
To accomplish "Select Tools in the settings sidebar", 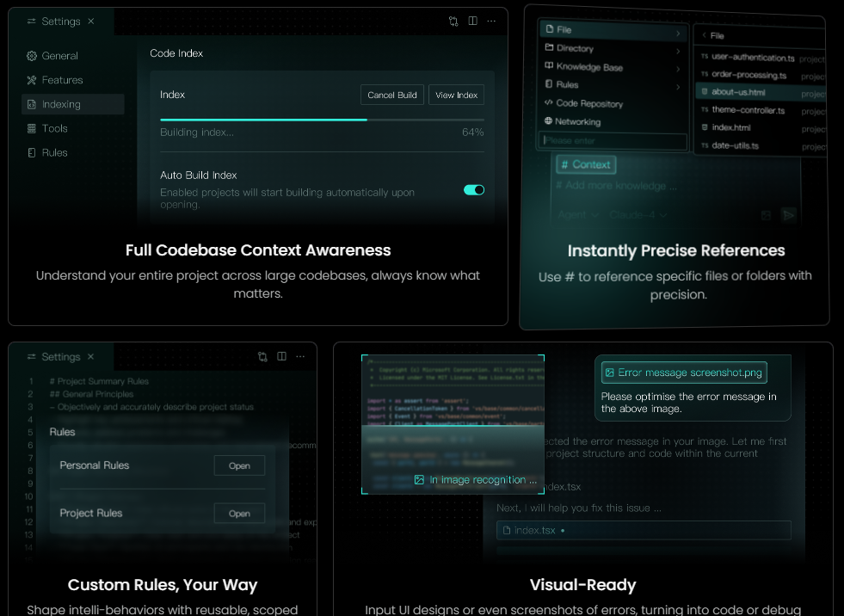I will [54, 128].
